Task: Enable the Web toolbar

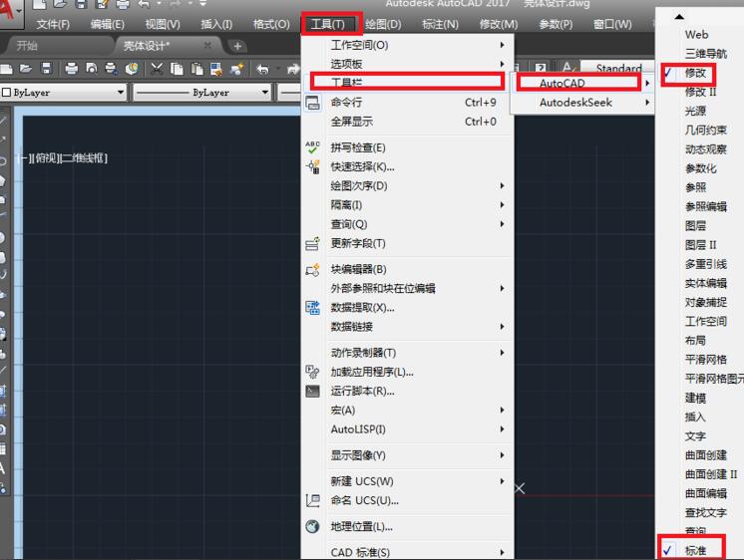Action: tap(696, 35)
